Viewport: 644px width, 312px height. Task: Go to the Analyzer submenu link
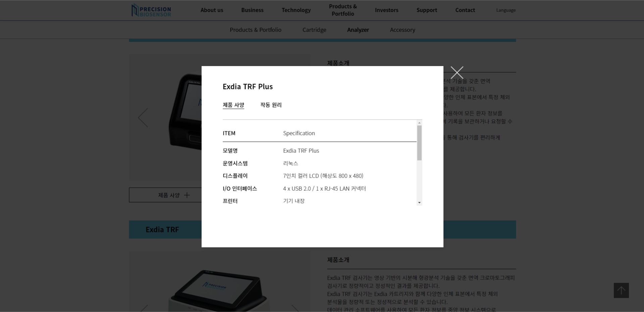pos(358,30)
